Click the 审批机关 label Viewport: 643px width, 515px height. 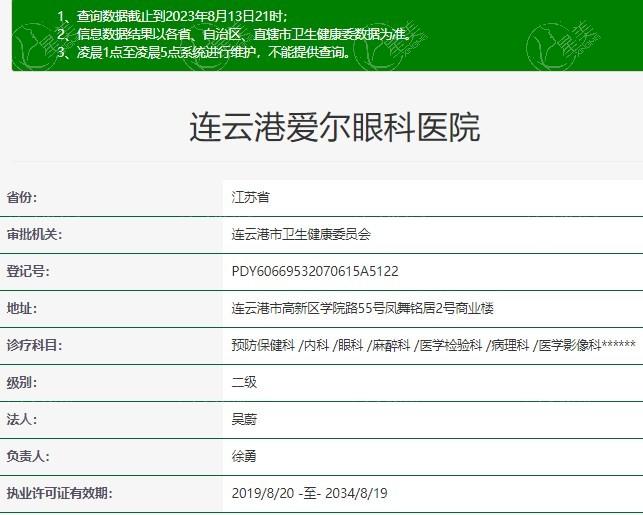click(x=34, y=235)
